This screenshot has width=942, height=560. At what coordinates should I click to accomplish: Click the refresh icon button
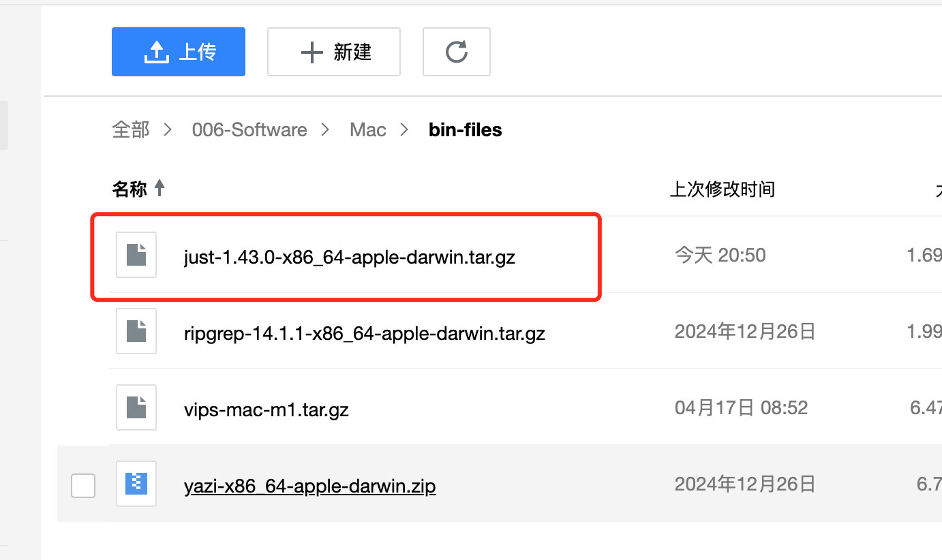pos(456,52)
